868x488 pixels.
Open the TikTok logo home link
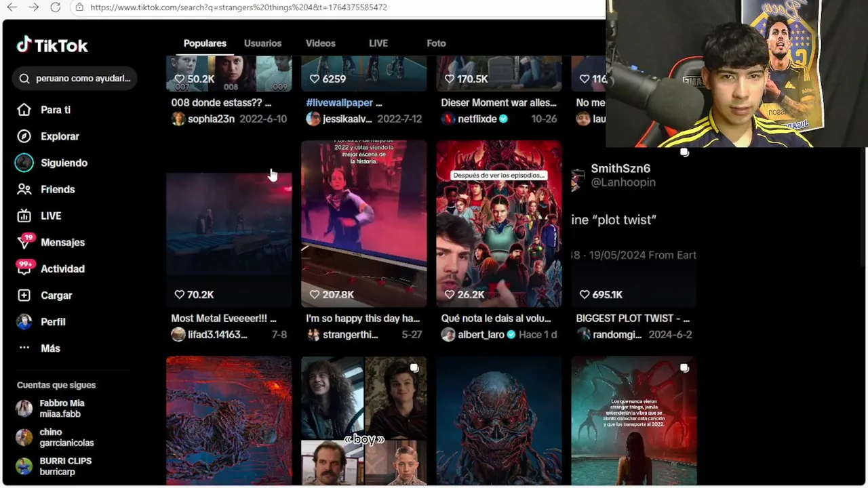tap(52, 45)
